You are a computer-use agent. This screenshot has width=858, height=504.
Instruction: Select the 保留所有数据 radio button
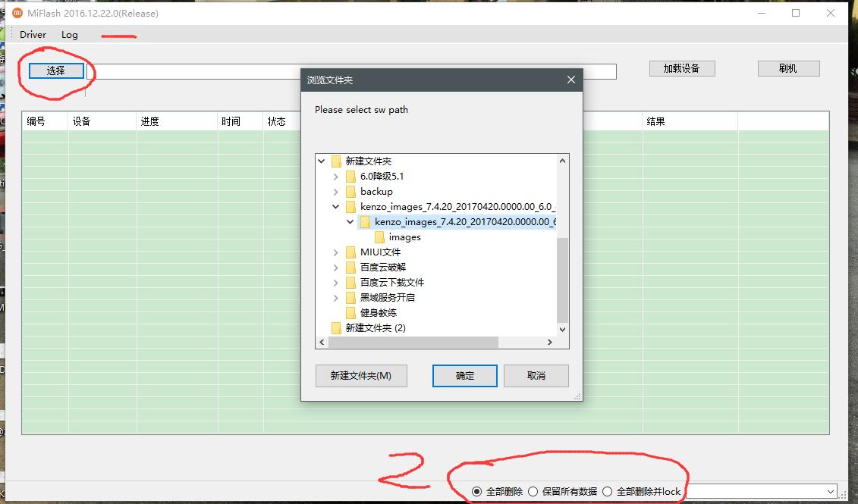point(533,491)
